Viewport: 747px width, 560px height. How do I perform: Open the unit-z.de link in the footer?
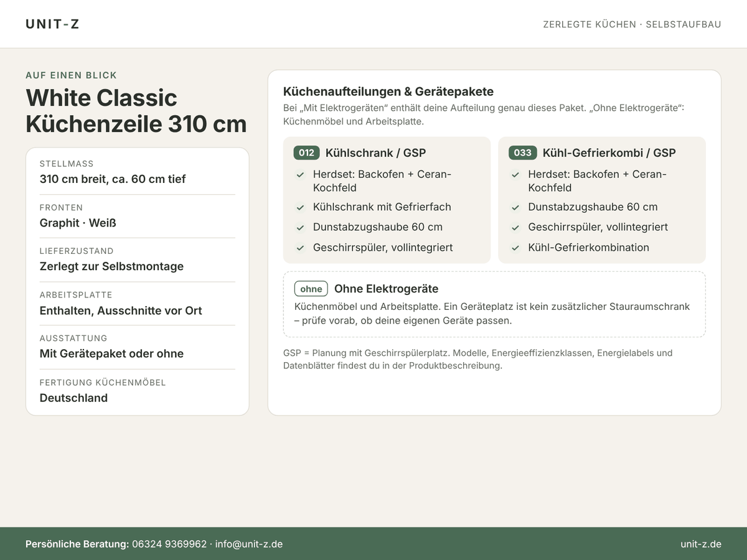coord(701,544)
